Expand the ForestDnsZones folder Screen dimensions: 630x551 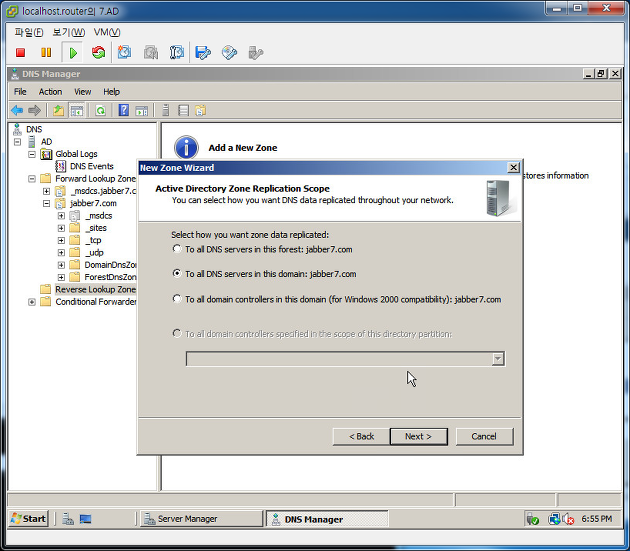[61, 277]
